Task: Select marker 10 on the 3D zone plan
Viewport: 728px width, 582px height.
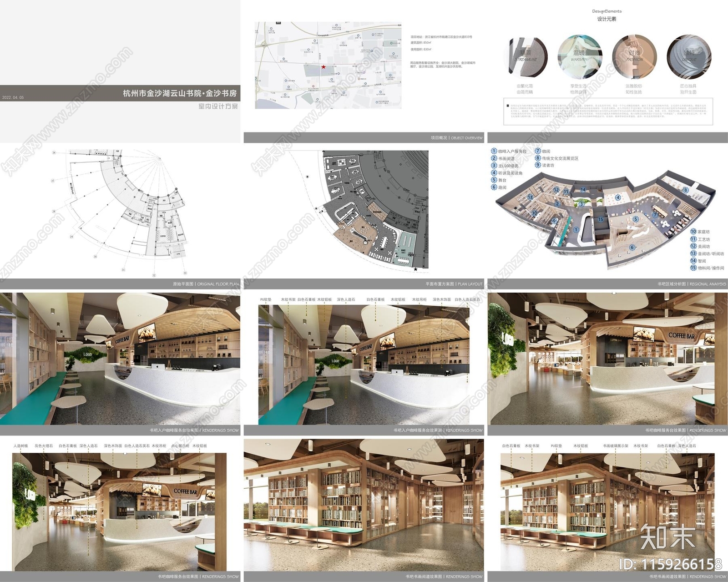Action: point(535,213)
